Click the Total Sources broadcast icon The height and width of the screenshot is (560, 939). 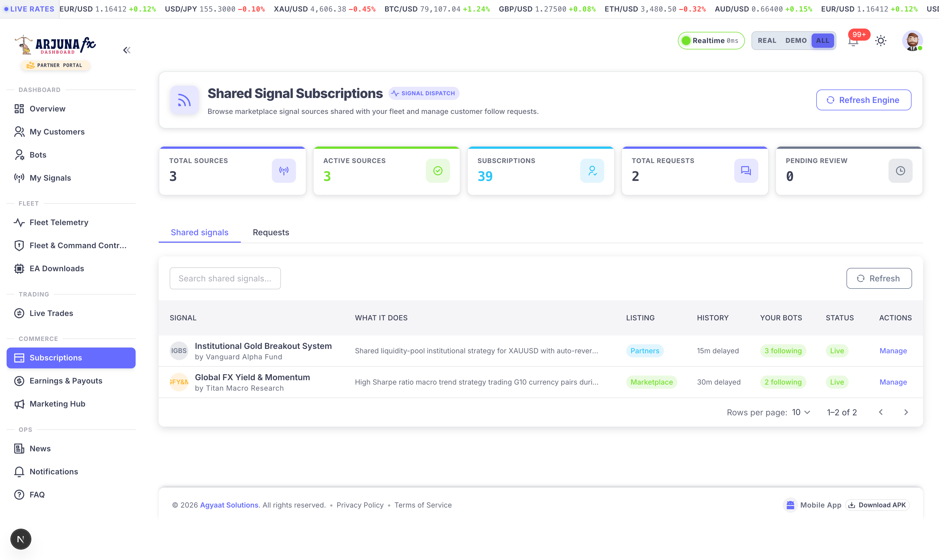[x=284, y=170]
